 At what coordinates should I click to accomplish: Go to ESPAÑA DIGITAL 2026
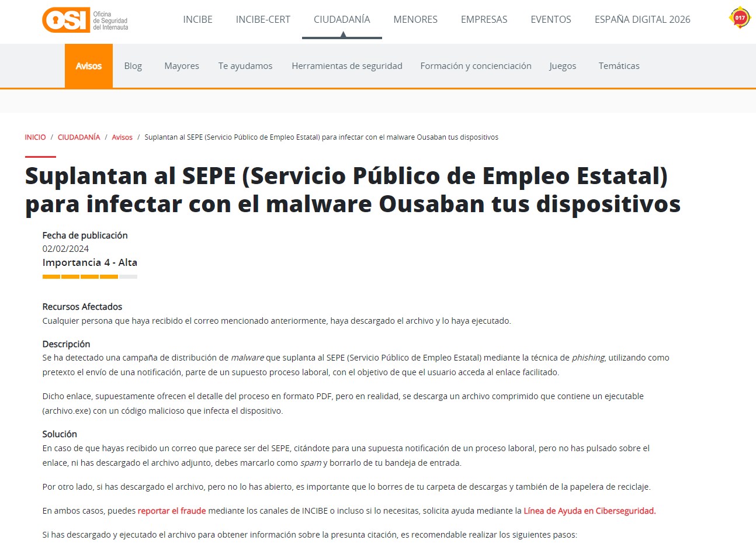642,19
